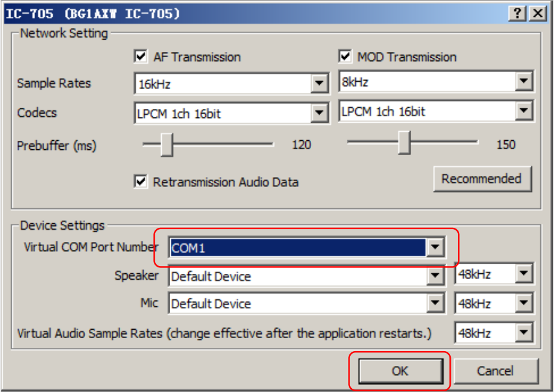
Task: Open Virtual Audio Sample Rates 48kHz dropdown
Action: pos(494,333)
